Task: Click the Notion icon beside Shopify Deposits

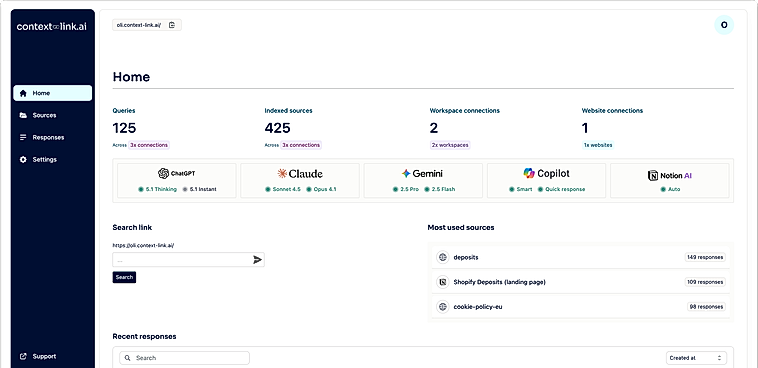Action: (442, 282)
